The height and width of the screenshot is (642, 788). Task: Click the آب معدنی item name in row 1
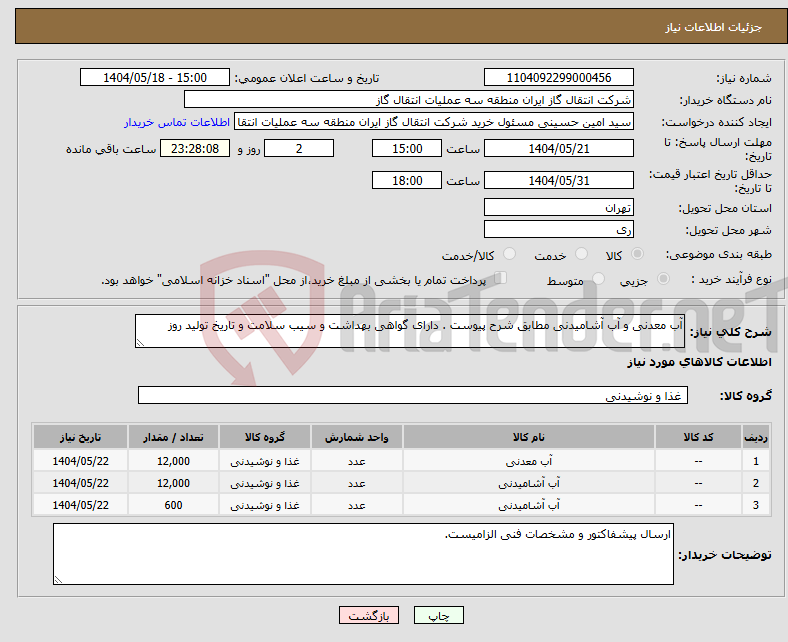(529, 461)
